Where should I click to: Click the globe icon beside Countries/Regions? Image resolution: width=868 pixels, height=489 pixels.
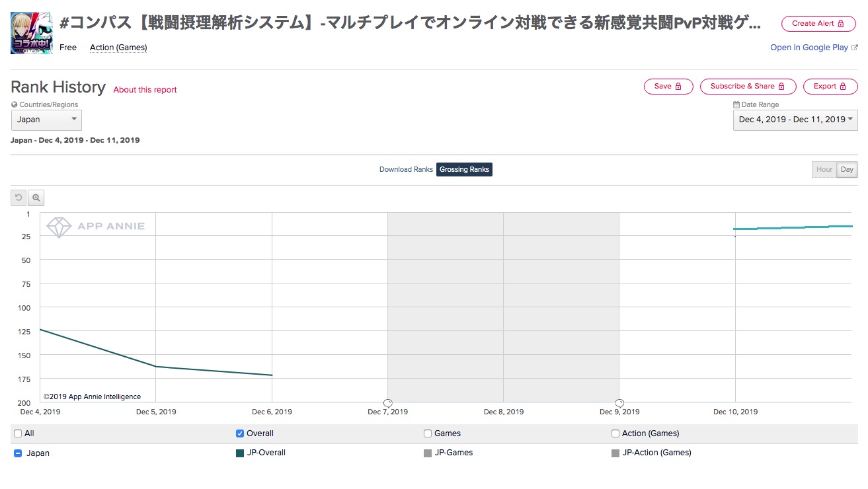coord(14,104)
